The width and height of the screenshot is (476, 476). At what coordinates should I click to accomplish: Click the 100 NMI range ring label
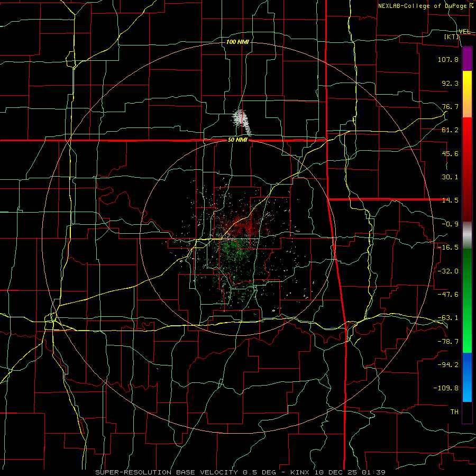tap(237, 42)
